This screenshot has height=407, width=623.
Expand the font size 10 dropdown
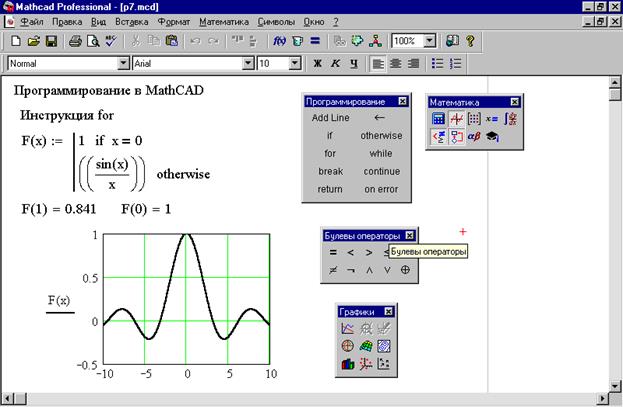pyautogui.click(x=294, y=63)
